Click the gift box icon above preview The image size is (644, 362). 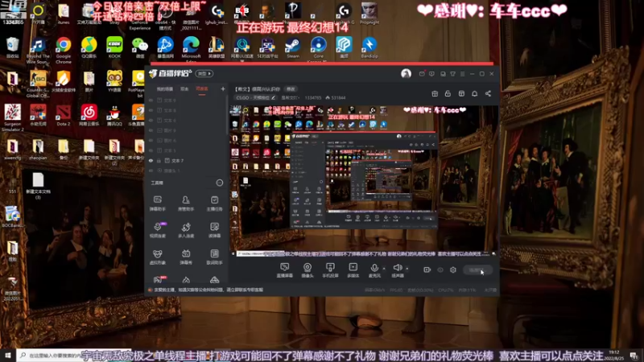(435, 93)
